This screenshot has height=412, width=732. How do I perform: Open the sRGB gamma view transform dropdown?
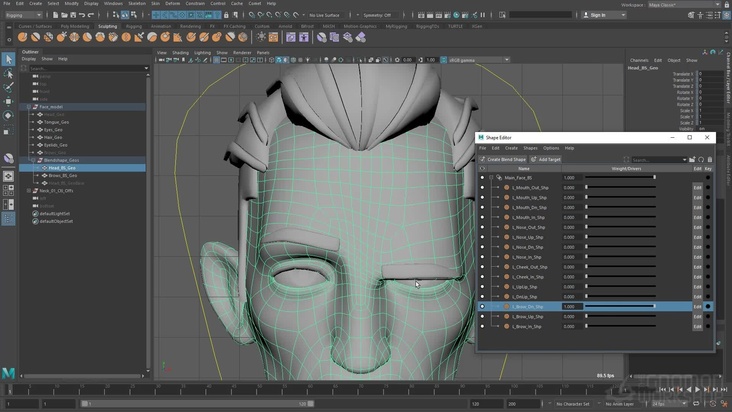(x=479, y=60)
